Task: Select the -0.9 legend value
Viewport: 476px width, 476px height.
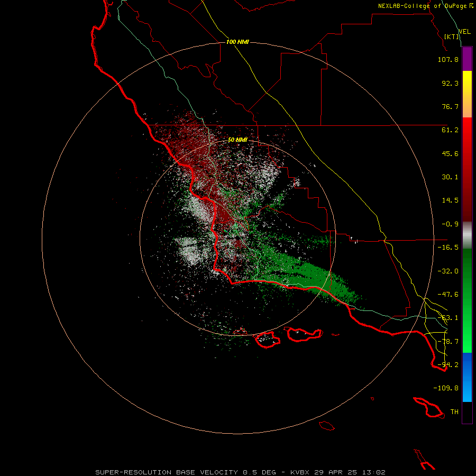Action: coord(450,224)
